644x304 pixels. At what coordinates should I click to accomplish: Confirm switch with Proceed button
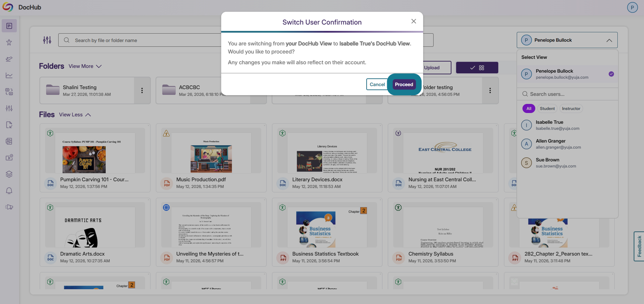pos(404,84)
